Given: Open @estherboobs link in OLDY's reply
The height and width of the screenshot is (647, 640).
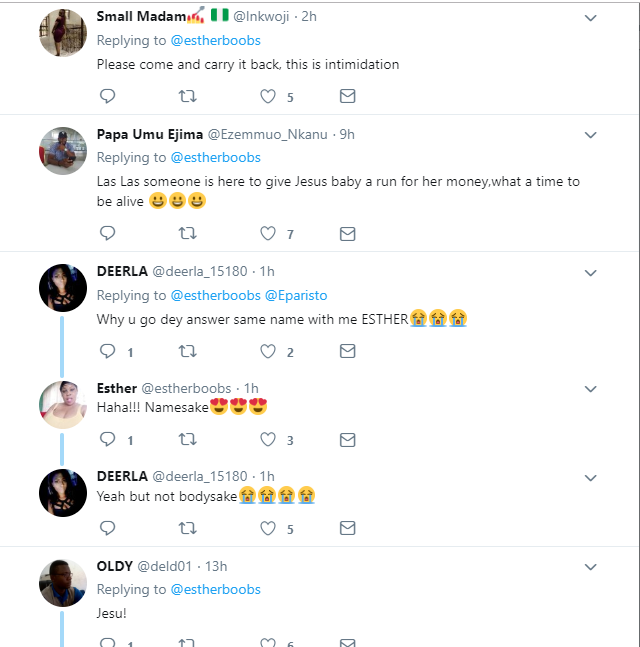Looking at the screenshot, I should point(215,589).
